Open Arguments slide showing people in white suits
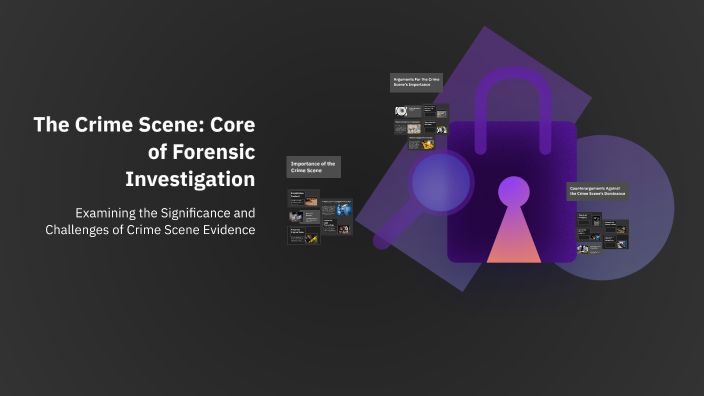This screenshot has height=396, width=704. (x=436, y=127)
